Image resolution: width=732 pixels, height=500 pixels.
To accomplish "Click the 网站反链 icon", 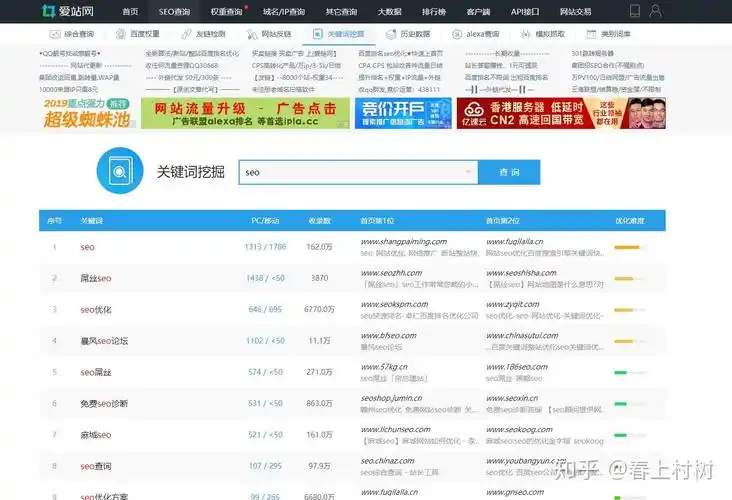I will coord(252,34).
